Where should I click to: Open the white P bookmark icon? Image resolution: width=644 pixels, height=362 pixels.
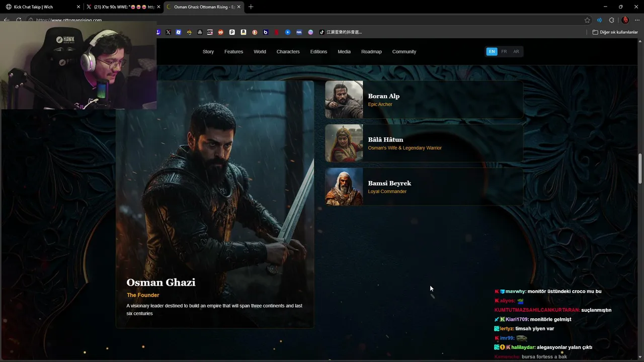(x=232, y=32)
